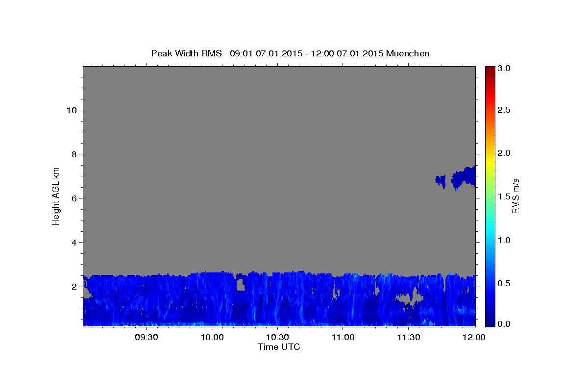
Task: Click the colorbar value 0.0
Action: coord(505,324)
